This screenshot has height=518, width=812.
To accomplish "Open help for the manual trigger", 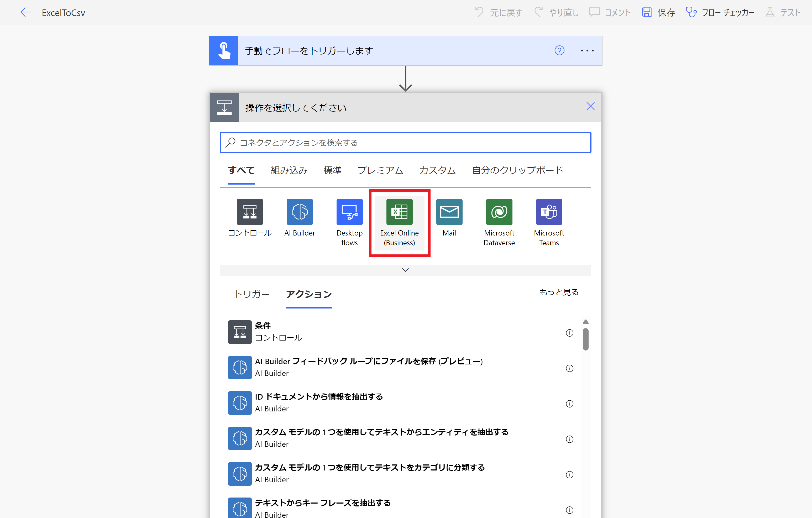I will [559, 51].
